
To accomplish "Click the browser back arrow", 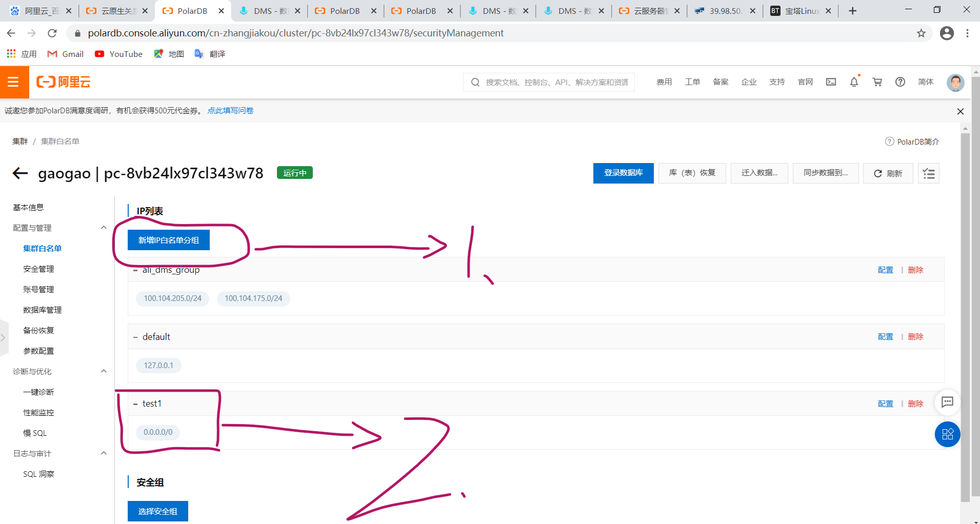I will 11,33.
